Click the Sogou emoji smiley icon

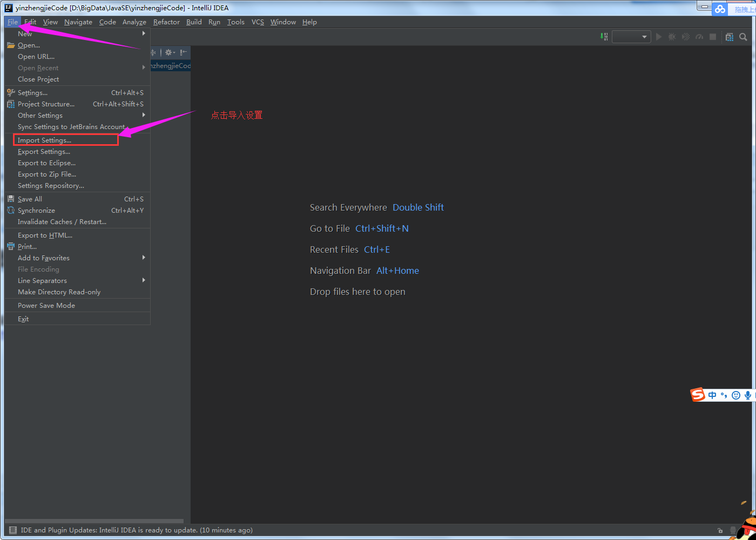coord(735,395)
